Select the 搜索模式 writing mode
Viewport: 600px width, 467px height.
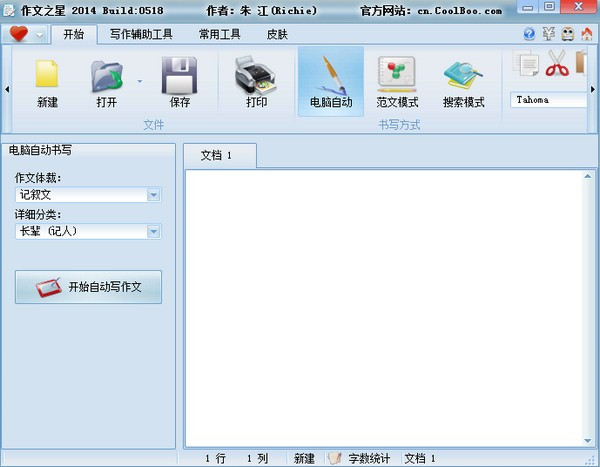tap(463, 82)
